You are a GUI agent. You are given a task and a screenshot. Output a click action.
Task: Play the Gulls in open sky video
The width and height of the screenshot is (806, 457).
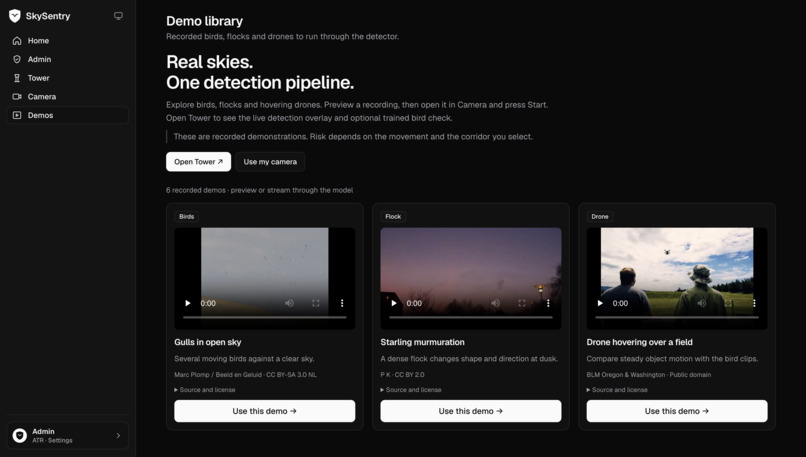tap(188, 303)
